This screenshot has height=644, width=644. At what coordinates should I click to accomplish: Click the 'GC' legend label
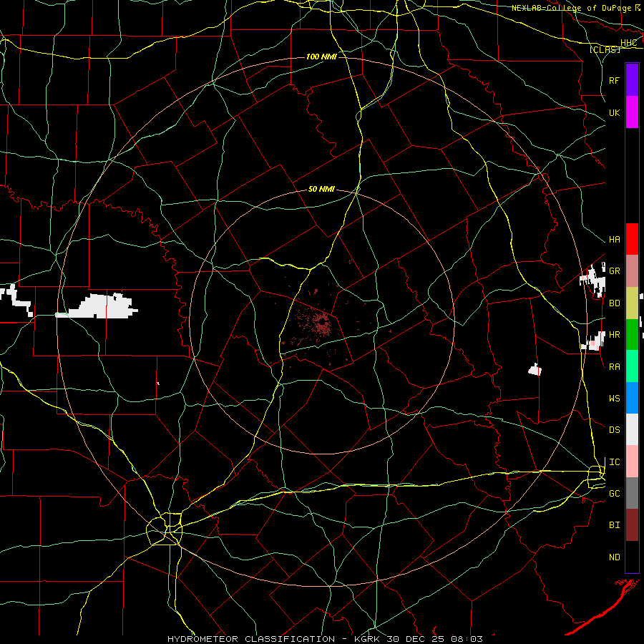tap(614, 494)
